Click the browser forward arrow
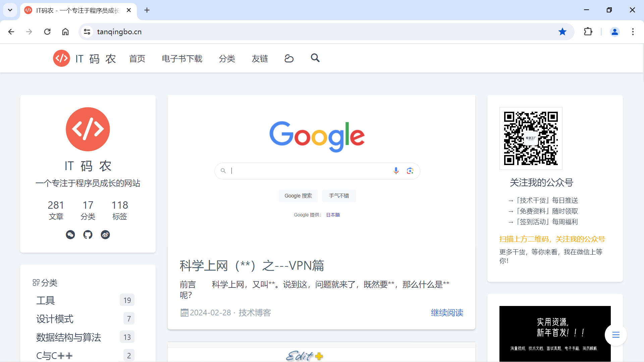 29,32
